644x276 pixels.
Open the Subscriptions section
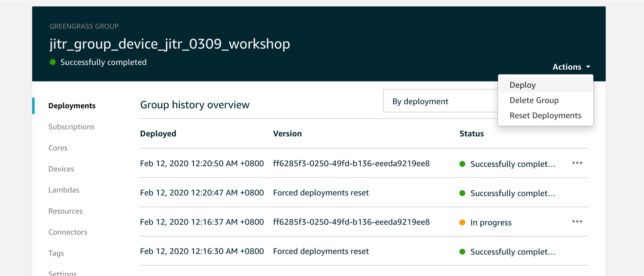coord(72,127)
